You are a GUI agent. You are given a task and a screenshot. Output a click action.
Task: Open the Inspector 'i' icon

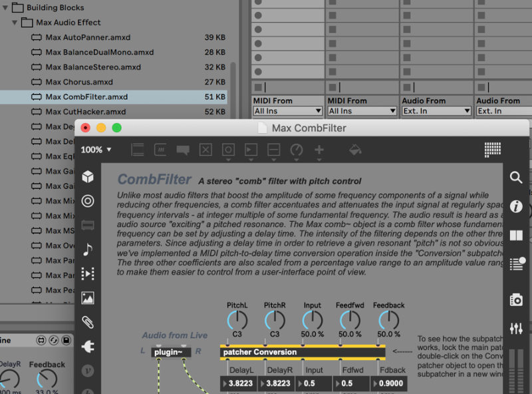(x=516, y=206)
